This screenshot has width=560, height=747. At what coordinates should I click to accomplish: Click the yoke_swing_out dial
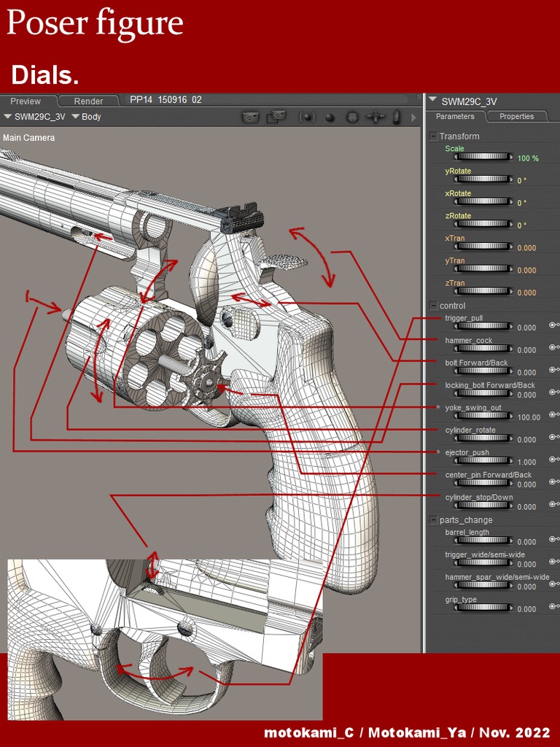tap(483, 416)
